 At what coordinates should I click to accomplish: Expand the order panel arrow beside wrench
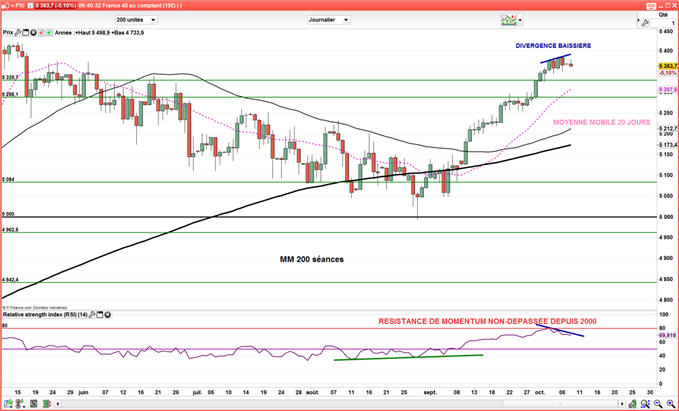tap(638, 20)
